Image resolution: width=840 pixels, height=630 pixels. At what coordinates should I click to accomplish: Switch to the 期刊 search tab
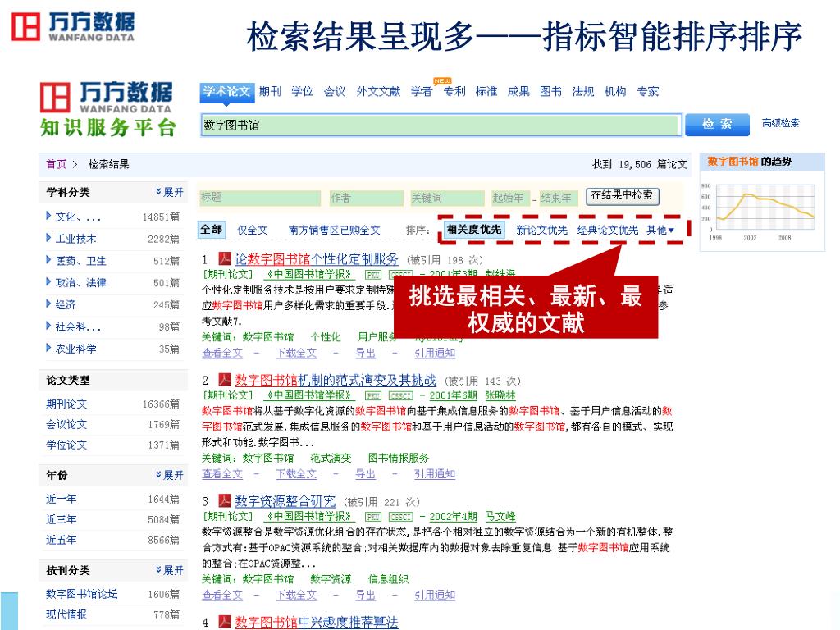(x=270, y=92)
